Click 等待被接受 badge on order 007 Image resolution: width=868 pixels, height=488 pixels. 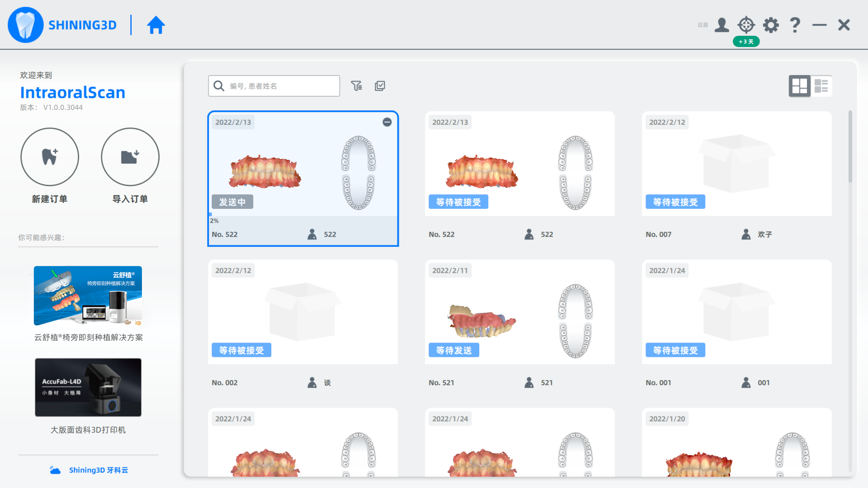point(675,202)
